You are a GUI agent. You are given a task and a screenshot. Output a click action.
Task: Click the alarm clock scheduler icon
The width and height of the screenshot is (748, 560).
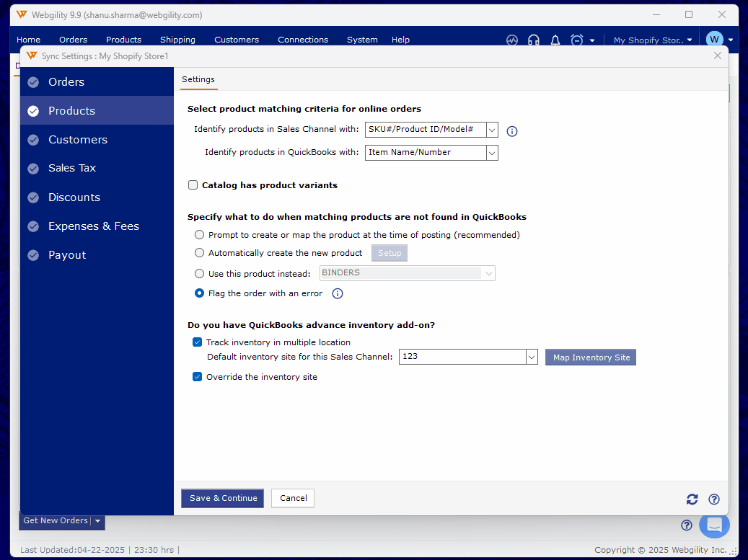[x=577, y=40]
